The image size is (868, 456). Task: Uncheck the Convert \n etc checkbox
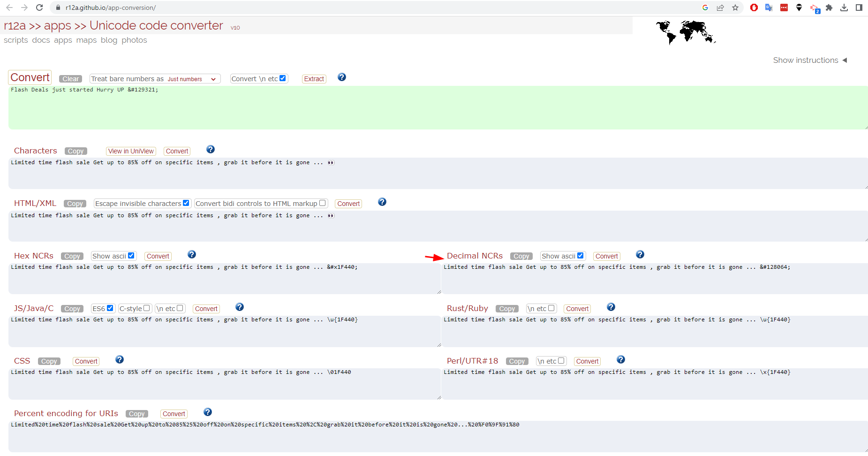[x=283, y=78]
